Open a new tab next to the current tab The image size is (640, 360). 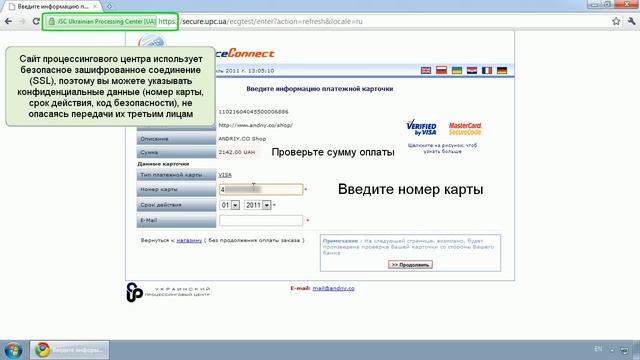click(109, 6)
